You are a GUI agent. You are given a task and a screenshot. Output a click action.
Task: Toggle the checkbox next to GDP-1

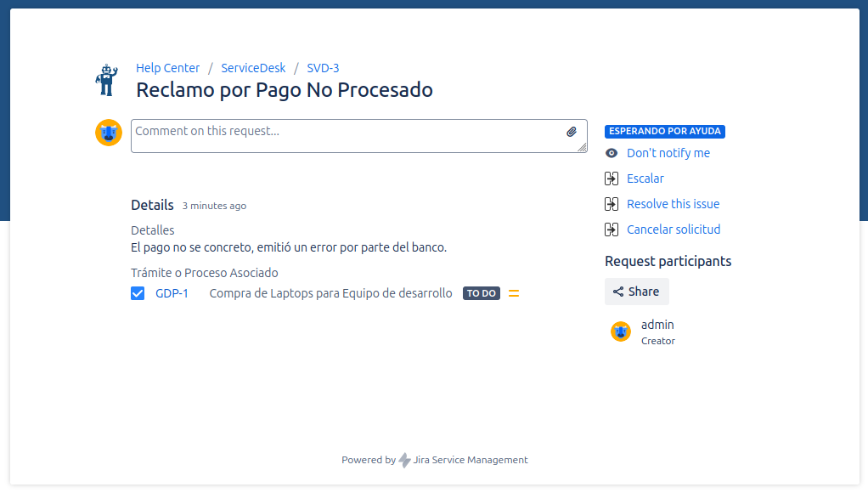[x=138, y=292]
